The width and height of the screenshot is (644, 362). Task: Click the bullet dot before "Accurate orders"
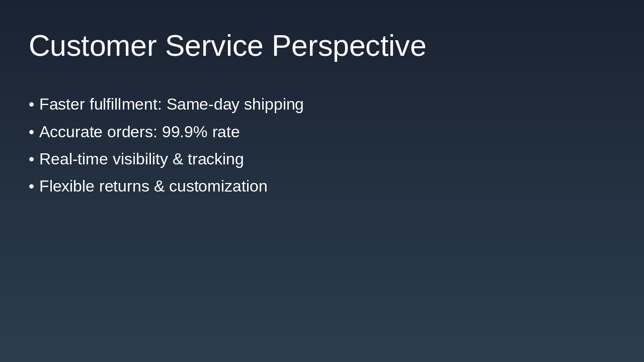(31, 132)
